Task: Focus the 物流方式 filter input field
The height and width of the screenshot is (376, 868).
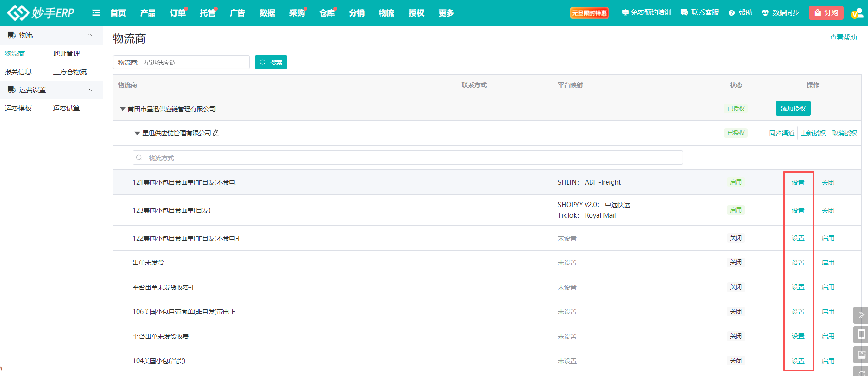Action: pos(408,157)
